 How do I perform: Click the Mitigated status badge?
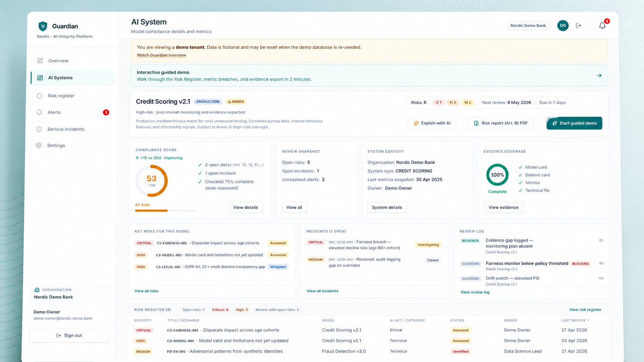(x=278, y=267)
